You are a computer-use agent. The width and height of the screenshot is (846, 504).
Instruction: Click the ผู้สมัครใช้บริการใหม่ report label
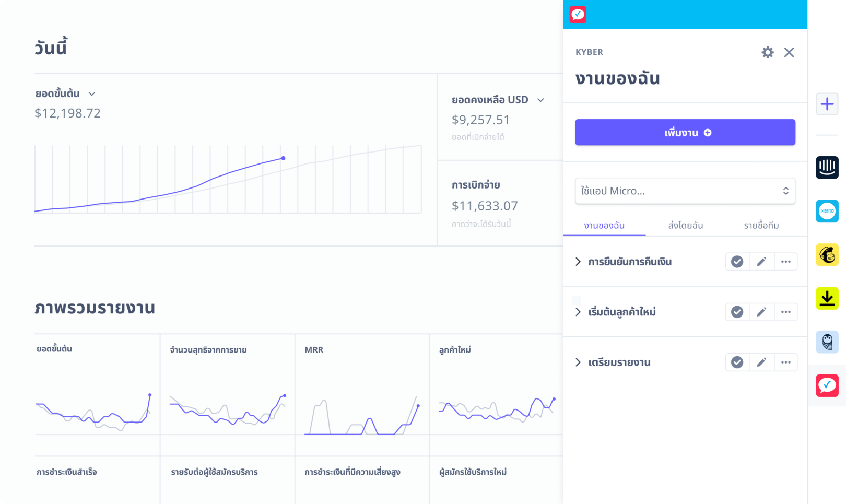click(473, 472)
